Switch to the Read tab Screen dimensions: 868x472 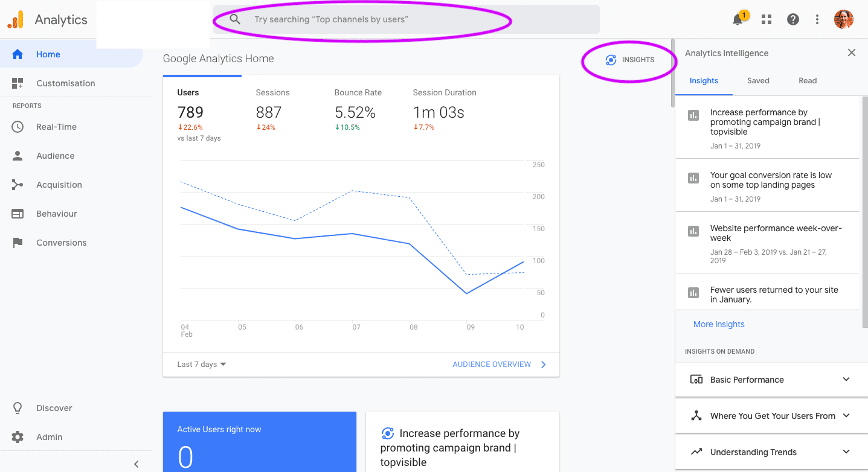[808, 81]
